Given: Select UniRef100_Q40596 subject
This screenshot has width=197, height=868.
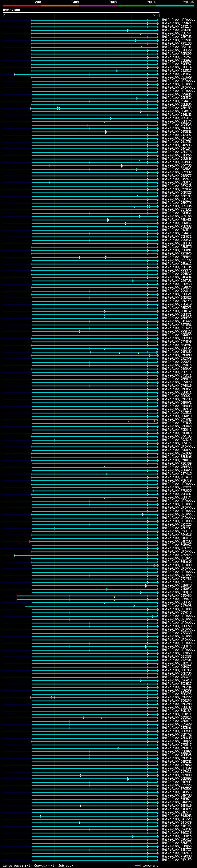Looking at the screenshot, I should (177, 145).
